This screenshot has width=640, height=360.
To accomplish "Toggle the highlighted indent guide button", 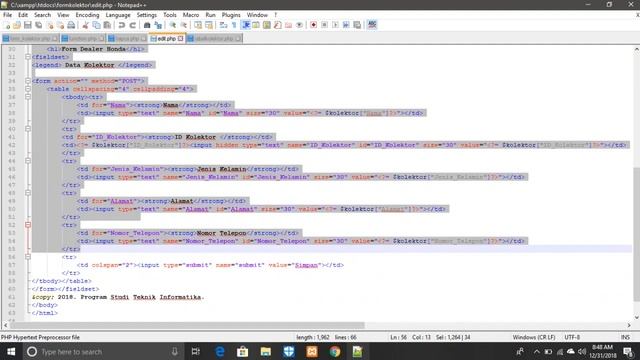I will (246, 25).
